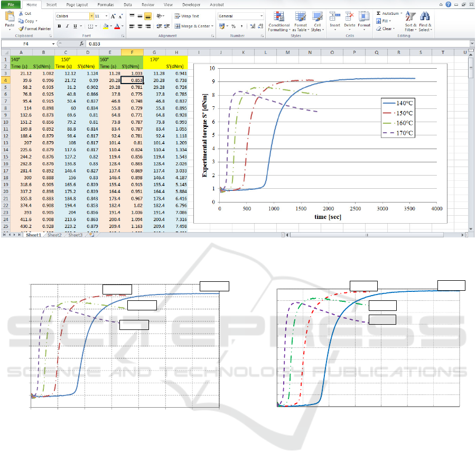Click the AutoSum button
The height and width of the screenshot is (469, 476).
coord(389,13)
